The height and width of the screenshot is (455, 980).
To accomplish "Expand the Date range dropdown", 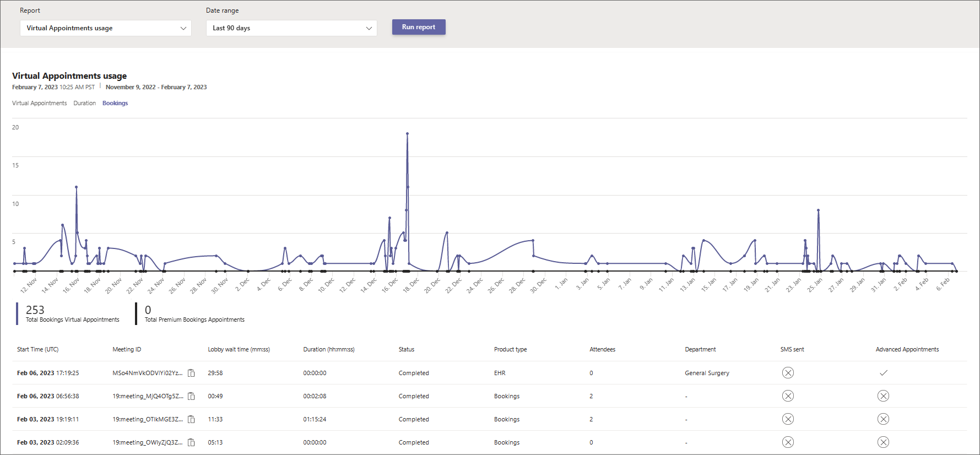I will click(291, 28).
